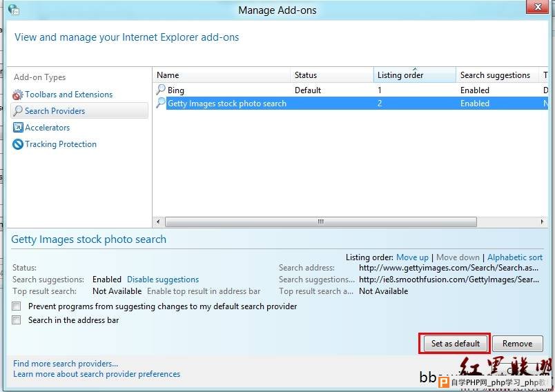Image resolution: width=555 pixels, height=392 pixels.
Task: Enable preventing programs from suggesting default changes
Action: pos(17,306)
